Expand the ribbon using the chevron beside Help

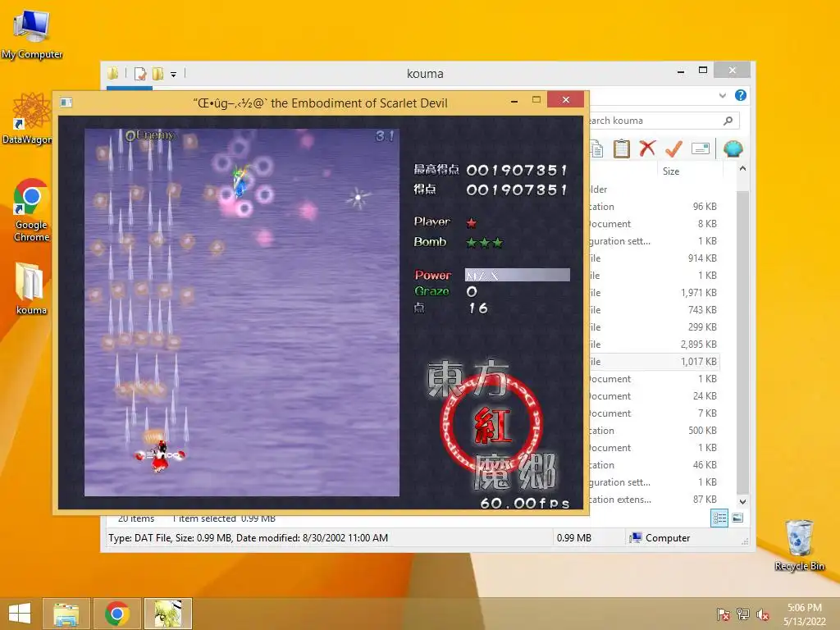tap(722, 95)
